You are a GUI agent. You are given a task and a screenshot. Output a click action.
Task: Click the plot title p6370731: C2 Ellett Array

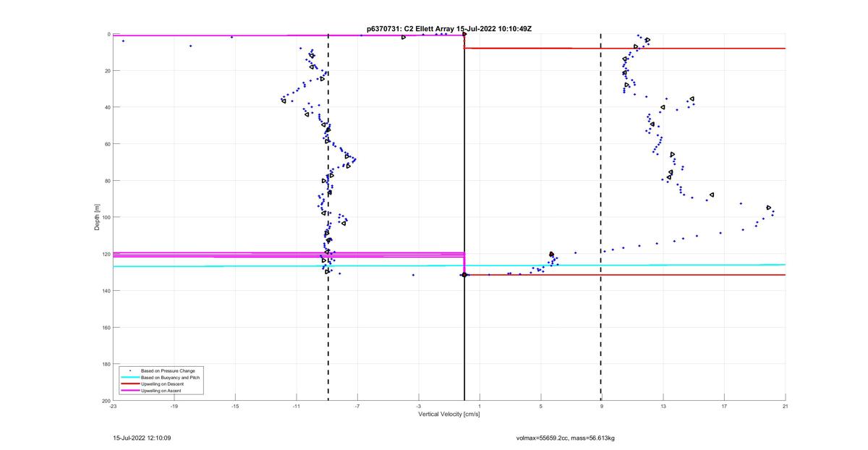tap(411, 29)
